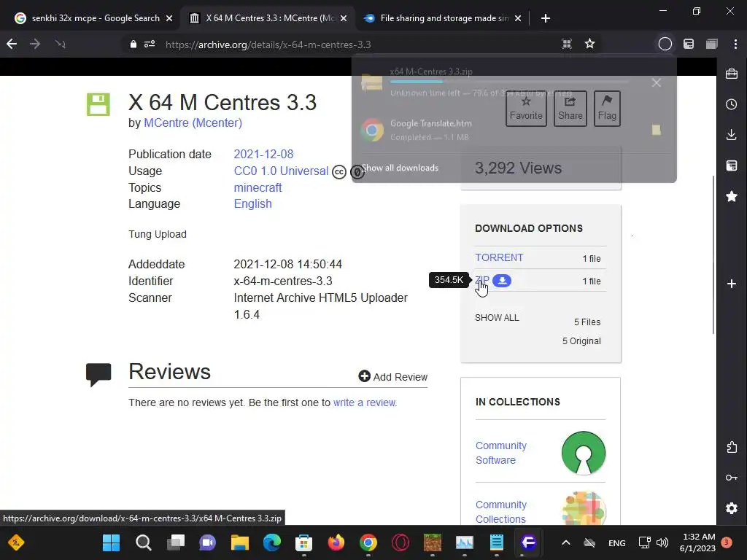Viewport: 747px width, 560px height.
Task: Select the X 64 M Centres 3.3 tab
Action: (270, 18)
